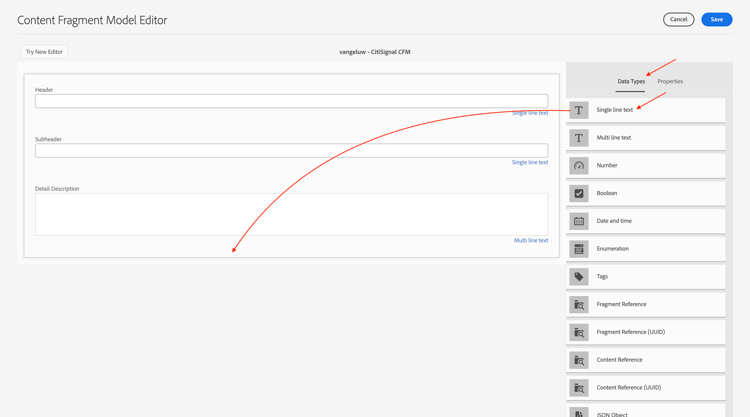Screen dimensions: 750x417
Task: Select the Tags label icon
Action: pyautogui.click(x=579, y=277)
